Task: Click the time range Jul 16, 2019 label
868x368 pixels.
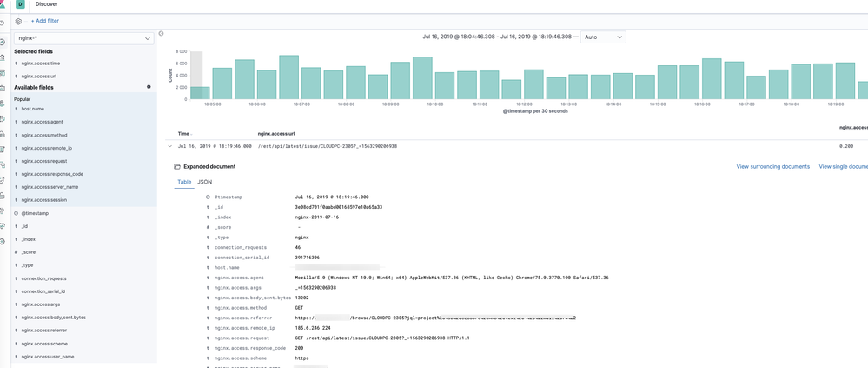Action: 497,37
